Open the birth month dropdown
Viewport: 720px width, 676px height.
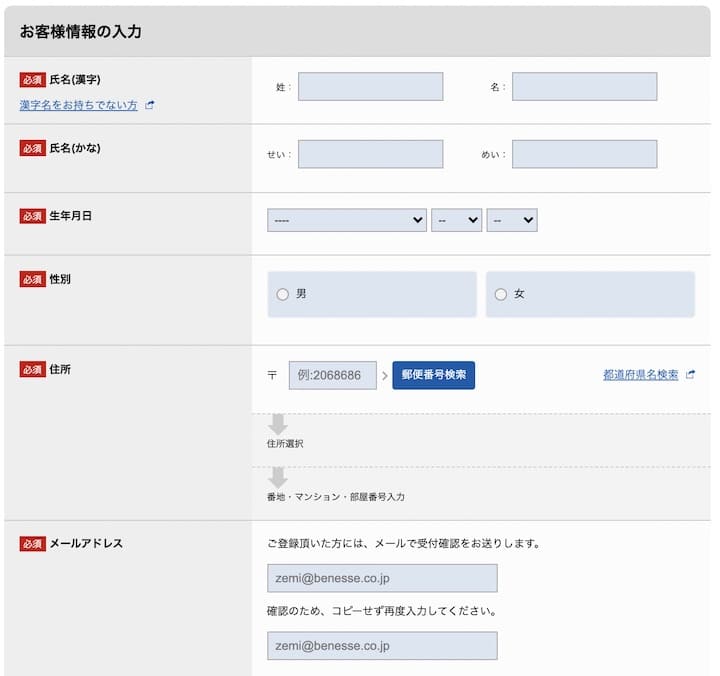456,220
